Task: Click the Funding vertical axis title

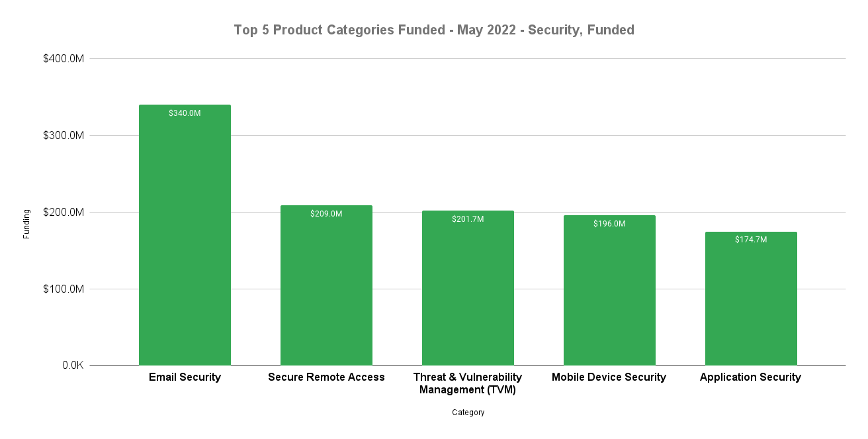Action: click(x=26, y=224)
